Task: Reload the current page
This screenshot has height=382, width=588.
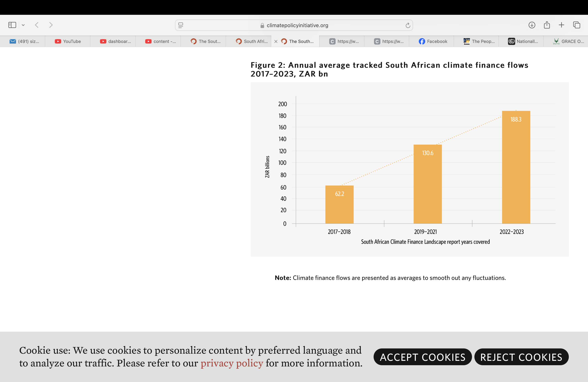Action: point(408,25)
